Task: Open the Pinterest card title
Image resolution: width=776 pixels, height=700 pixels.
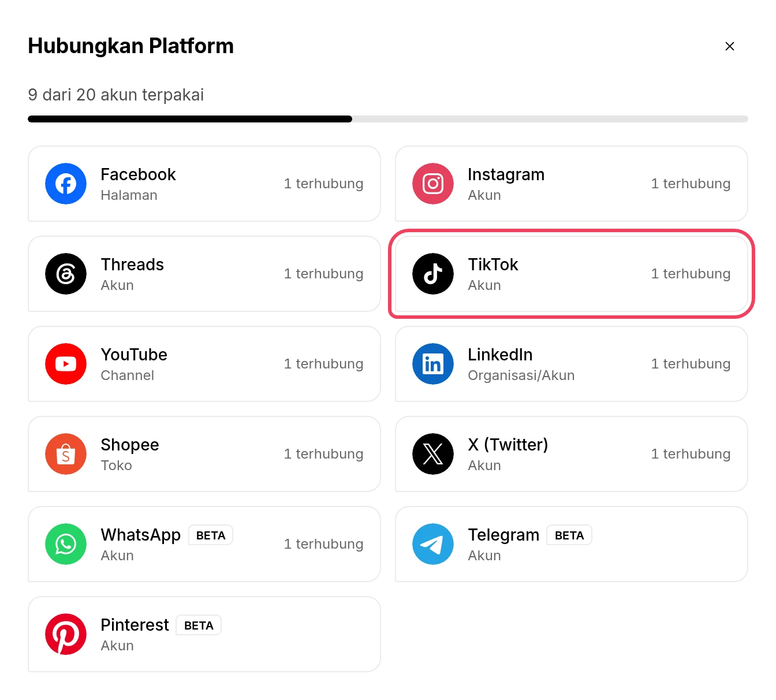Action: (135, 625)
